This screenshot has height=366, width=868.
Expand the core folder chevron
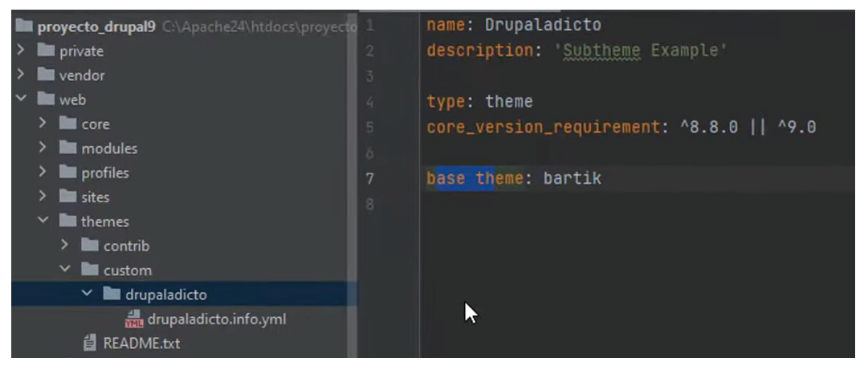coord(43,123)
